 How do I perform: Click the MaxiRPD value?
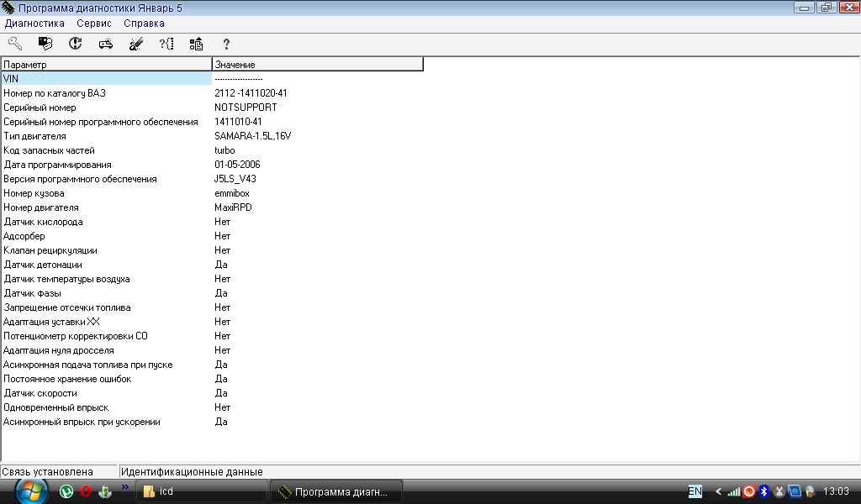(233, 207)
